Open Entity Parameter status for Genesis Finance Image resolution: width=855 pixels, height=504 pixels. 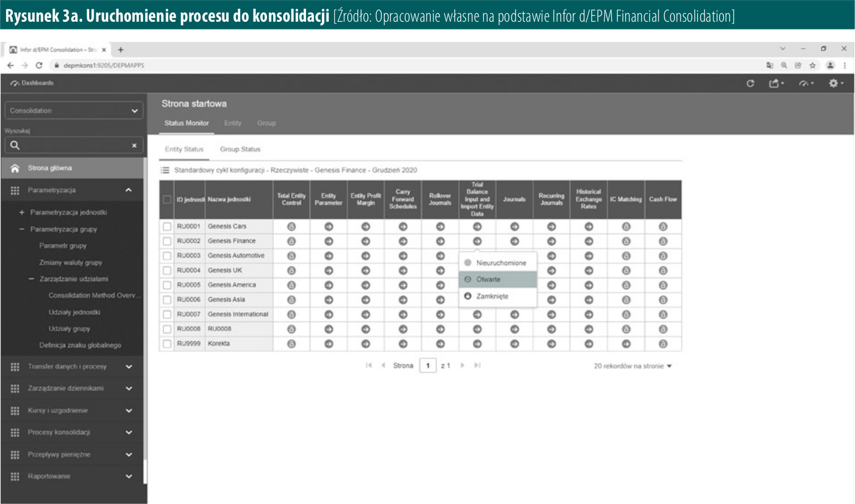coord(329,241)
